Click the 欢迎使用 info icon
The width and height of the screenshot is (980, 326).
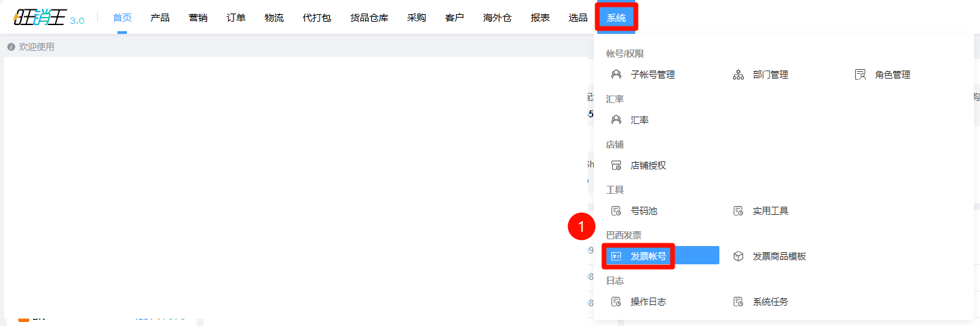tap(11, 47)
